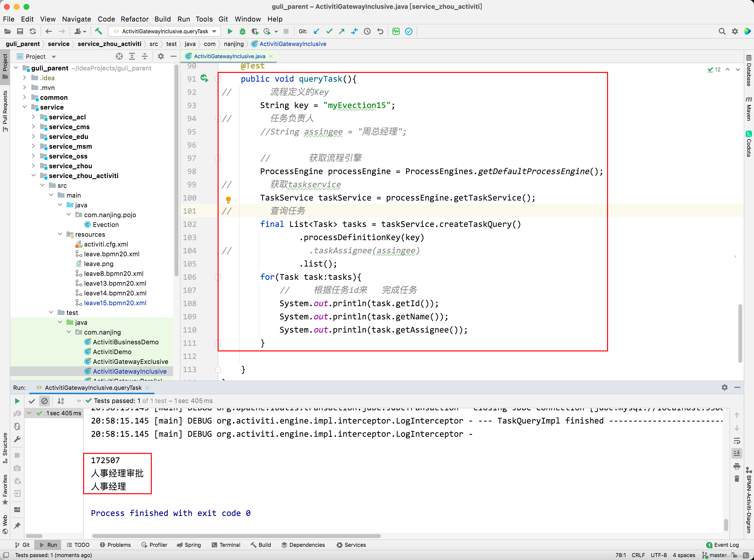Toggle show passed tests checkmark
Screen dimensions: 754x560
(x=32, y=401)
